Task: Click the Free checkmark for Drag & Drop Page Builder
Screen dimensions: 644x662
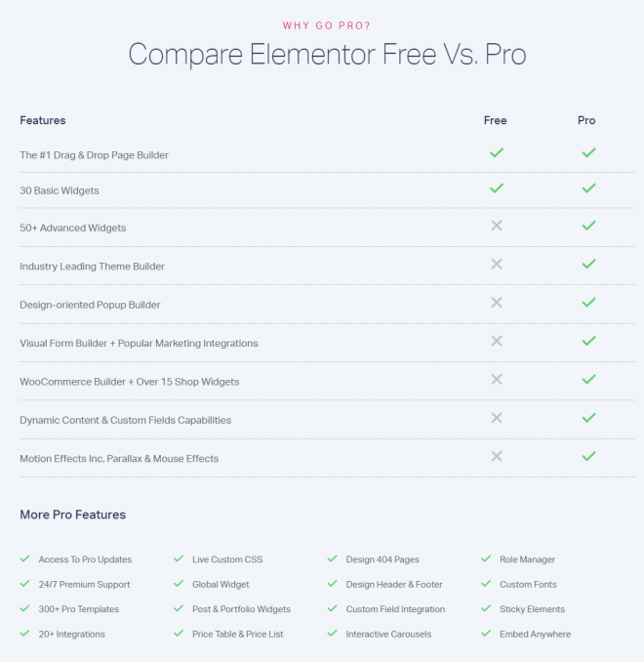Action: (497, 152)
